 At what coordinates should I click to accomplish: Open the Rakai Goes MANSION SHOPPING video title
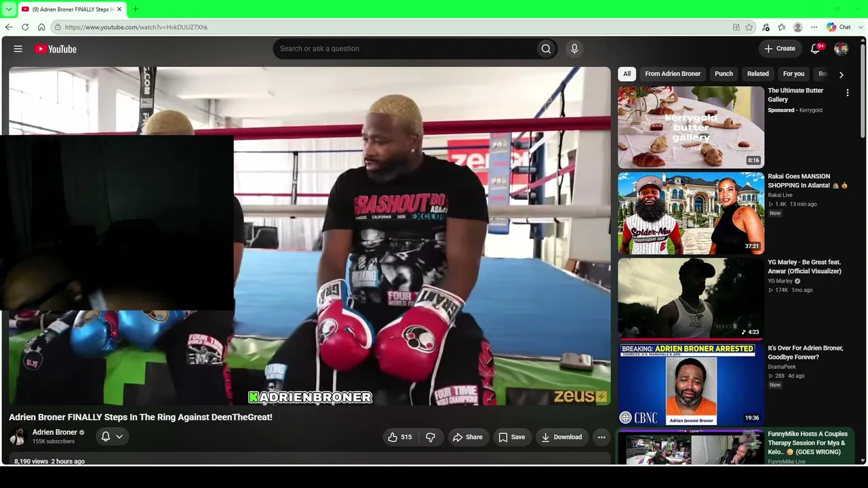click(807, 181)
